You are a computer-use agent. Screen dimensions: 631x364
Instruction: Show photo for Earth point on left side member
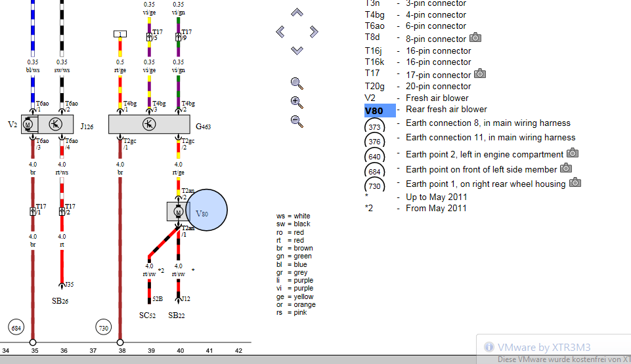click(x=565, y=169)
